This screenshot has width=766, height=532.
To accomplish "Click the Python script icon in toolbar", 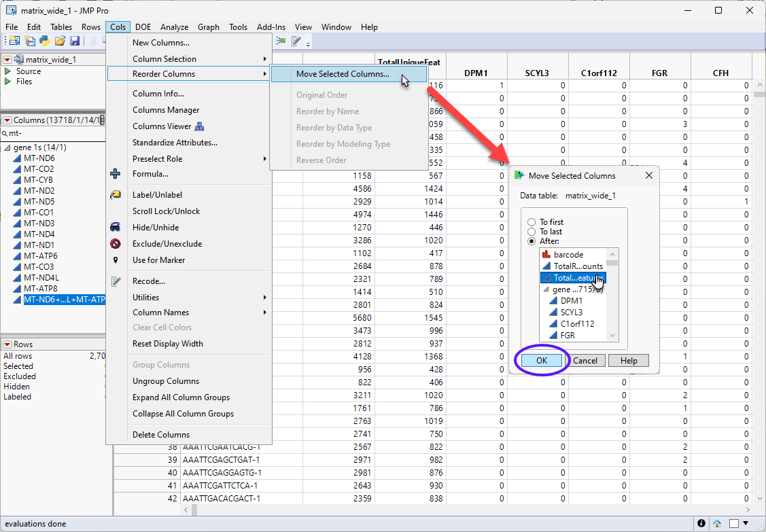I will coord(45,41).
